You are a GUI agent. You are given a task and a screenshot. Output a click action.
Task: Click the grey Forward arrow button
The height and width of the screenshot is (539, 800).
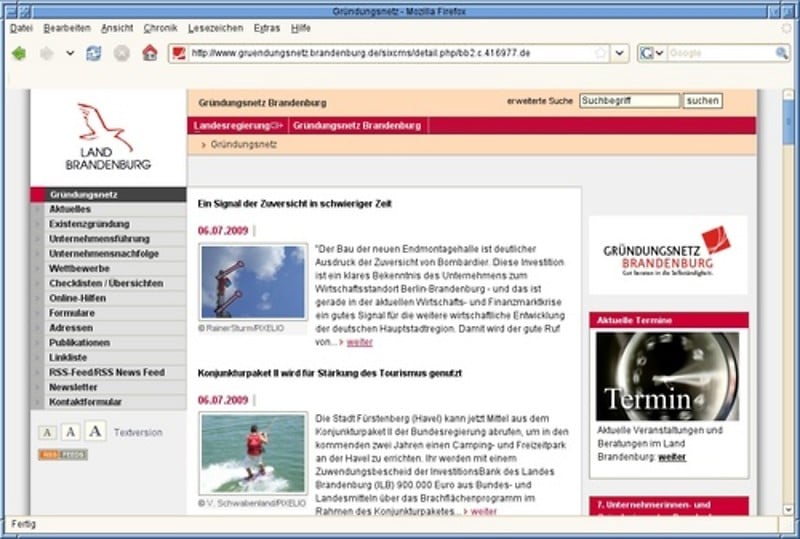click(46, 53)
